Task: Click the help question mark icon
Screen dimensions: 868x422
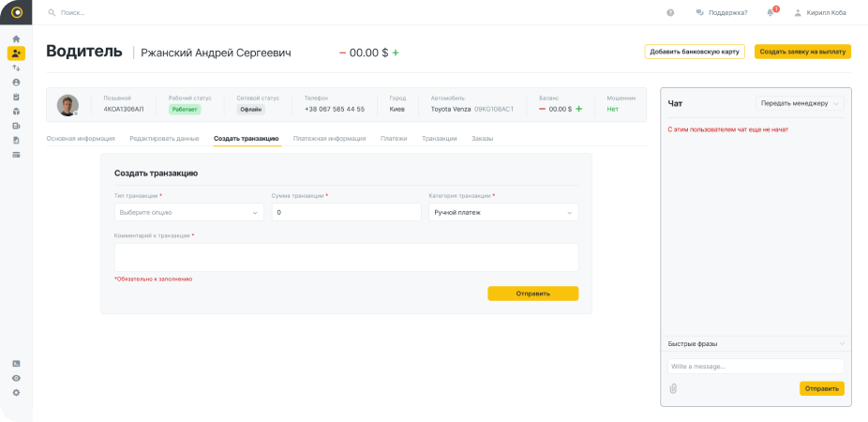Action: 670,13
